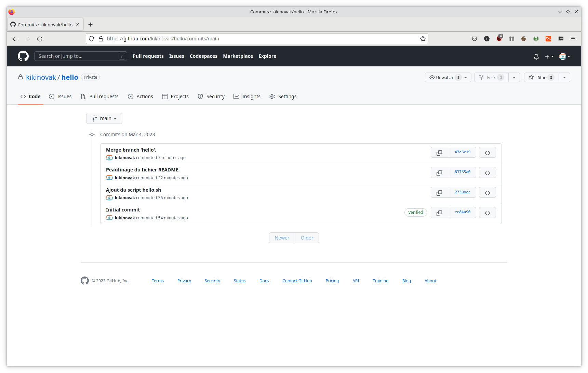
Task: Open commit hash 47c6c19
Action: [x=463, y=152]
